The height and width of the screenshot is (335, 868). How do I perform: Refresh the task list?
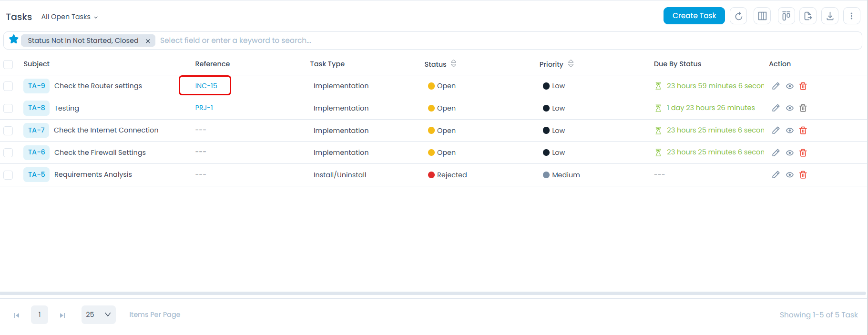click(x=738, y=16)
